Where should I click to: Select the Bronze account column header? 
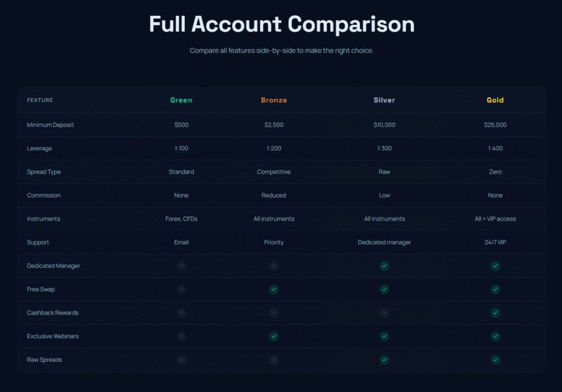tap(274, 100)
